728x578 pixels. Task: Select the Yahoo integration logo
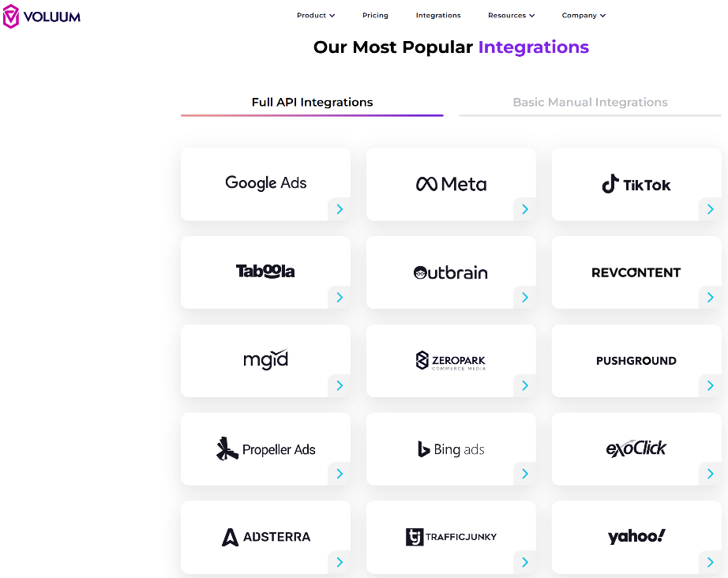click(x=636, y=536)
